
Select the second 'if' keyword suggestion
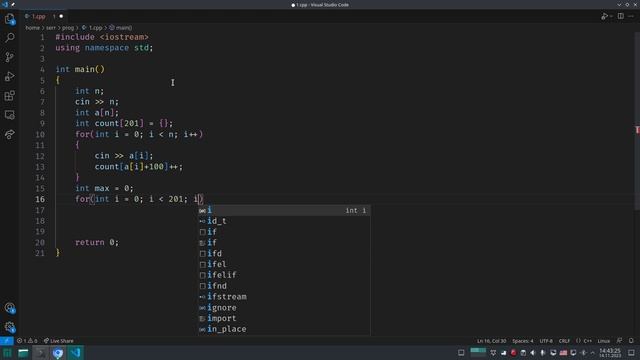point(284,243)
